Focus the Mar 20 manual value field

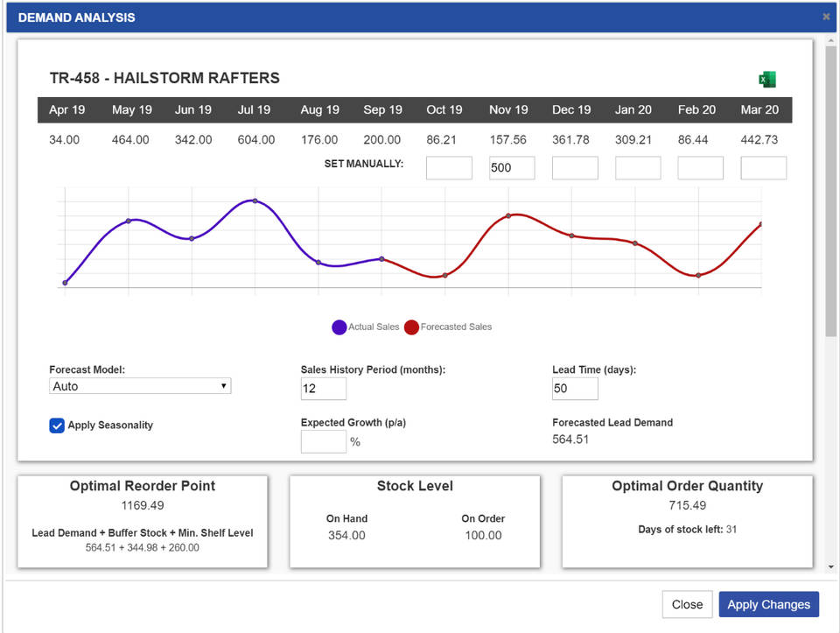click(x=763, y=168)
